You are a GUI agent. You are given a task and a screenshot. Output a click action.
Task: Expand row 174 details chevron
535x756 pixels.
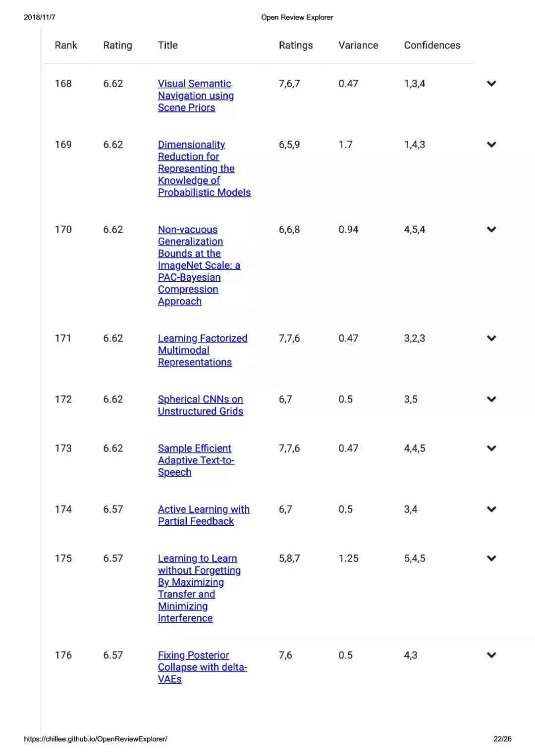(x=491, y=509)
